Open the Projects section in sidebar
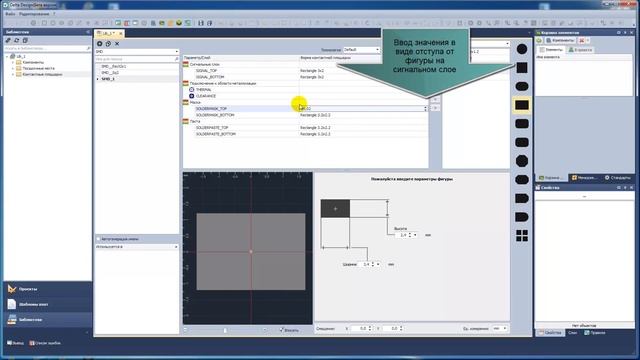 48,289
